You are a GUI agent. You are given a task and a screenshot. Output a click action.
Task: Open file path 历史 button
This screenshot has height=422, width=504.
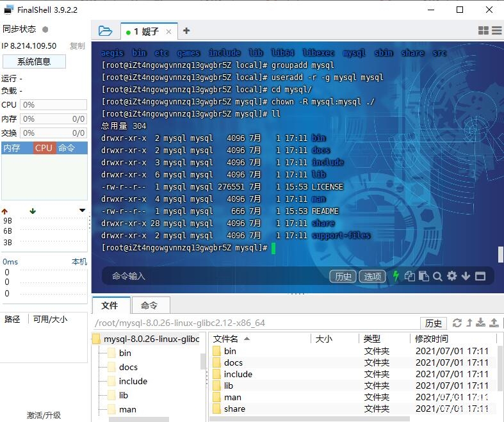pyautogui.click(x=434, y=323)
